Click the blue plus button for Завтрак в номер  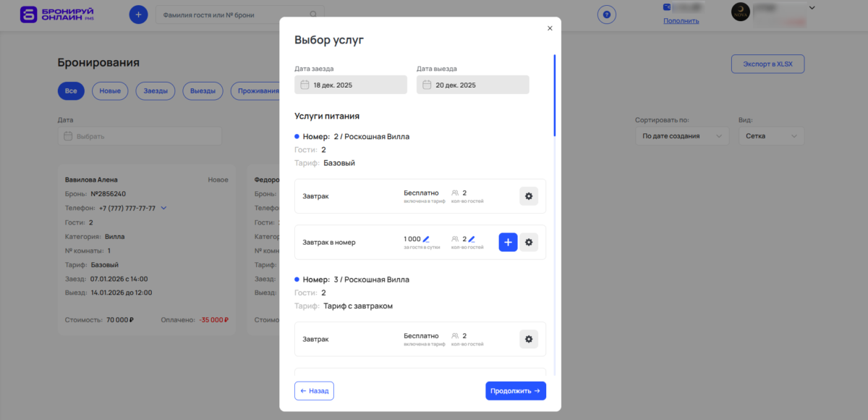pos(508,242)
